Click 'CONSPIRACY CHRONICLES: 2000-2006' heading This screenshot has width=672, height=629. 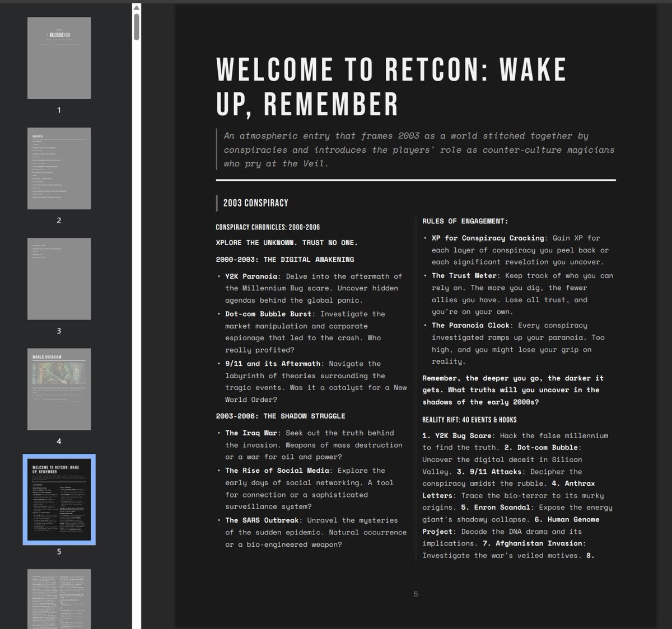coord(268,227)
